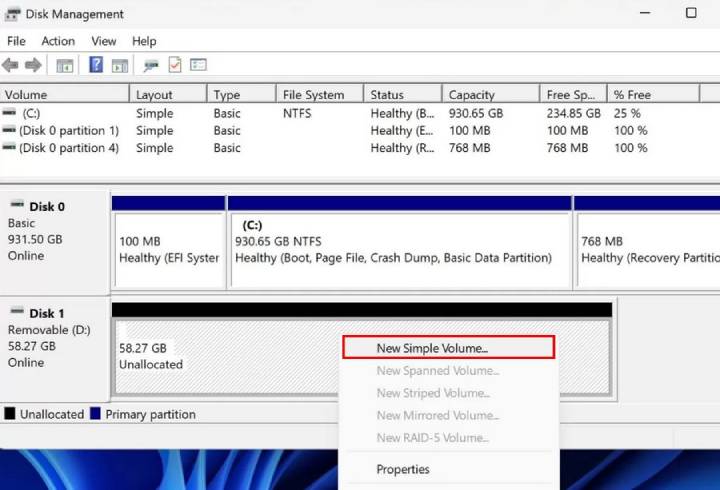720x490 pixels.
Task: Choose Properties in the context menu
Action: (x=448, y=469)
